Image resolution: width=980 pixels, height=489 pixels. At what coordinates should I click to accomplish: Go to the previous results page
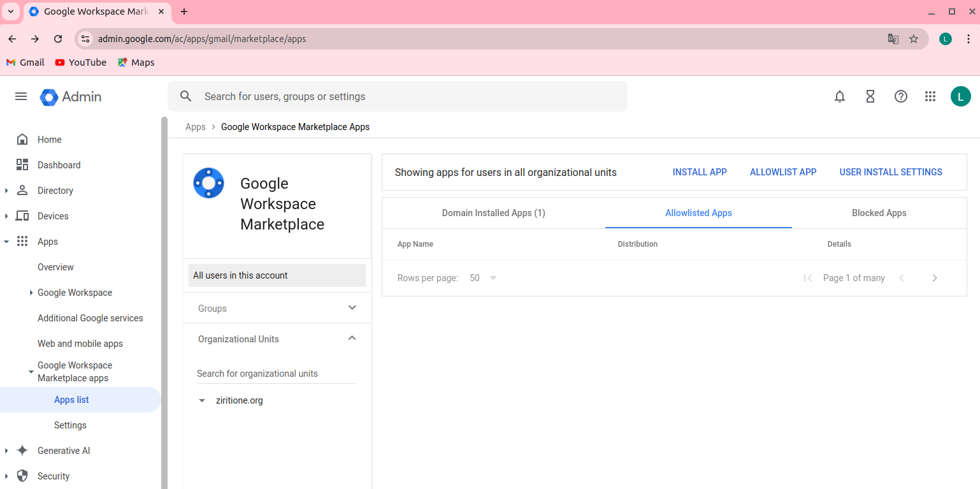(x=902, y=278)
